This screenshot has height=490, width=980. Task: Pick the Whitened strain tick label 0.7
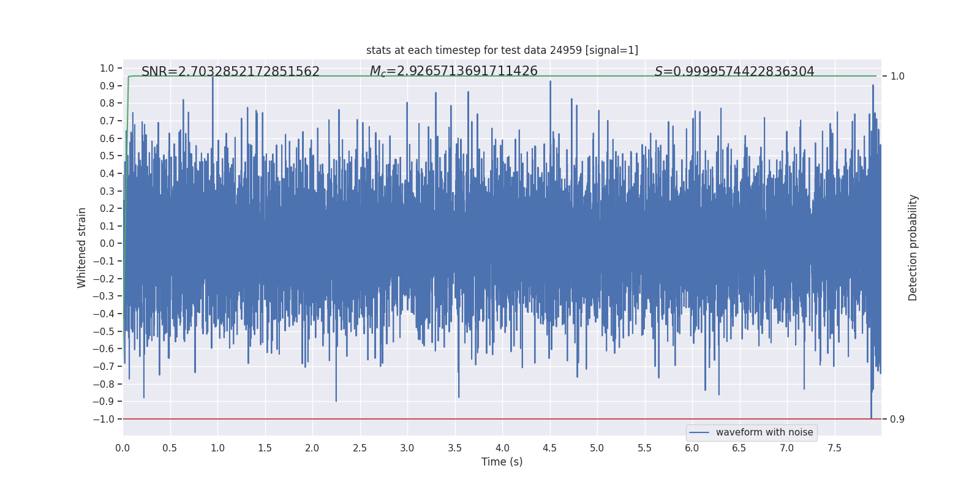click(107, 121)
